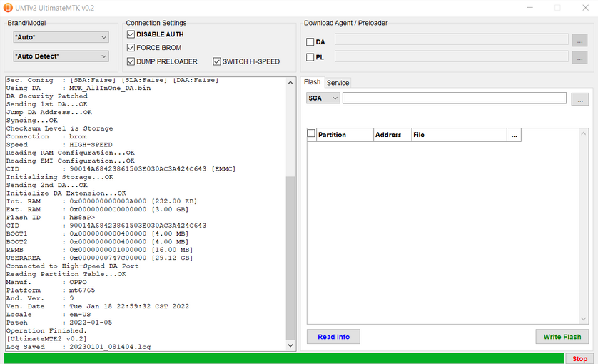Click the ellipsis column header in partition table

coord(514,135)
